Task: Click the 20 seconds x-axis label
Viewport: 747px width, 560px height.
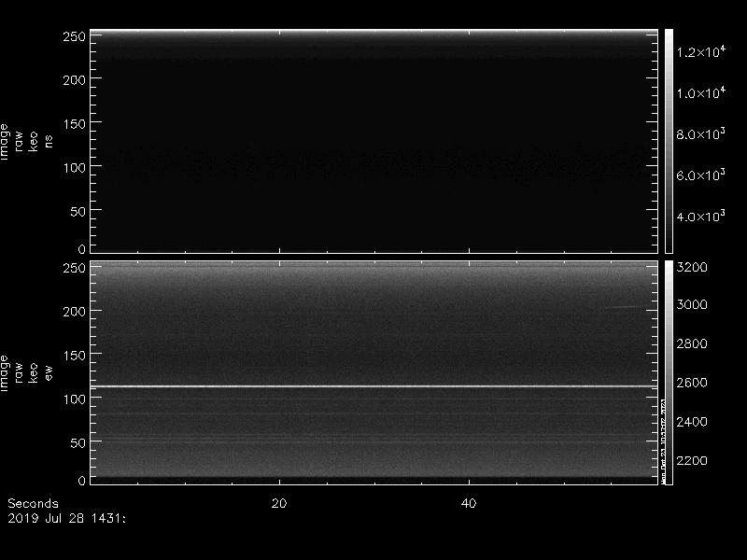Action: coord(279,503)
